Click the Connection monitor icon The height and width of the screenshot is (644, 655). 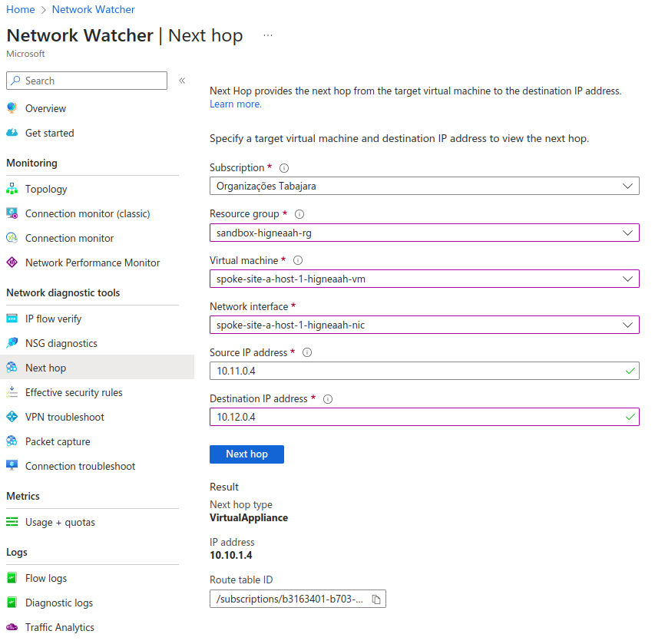tap(12, 238)
